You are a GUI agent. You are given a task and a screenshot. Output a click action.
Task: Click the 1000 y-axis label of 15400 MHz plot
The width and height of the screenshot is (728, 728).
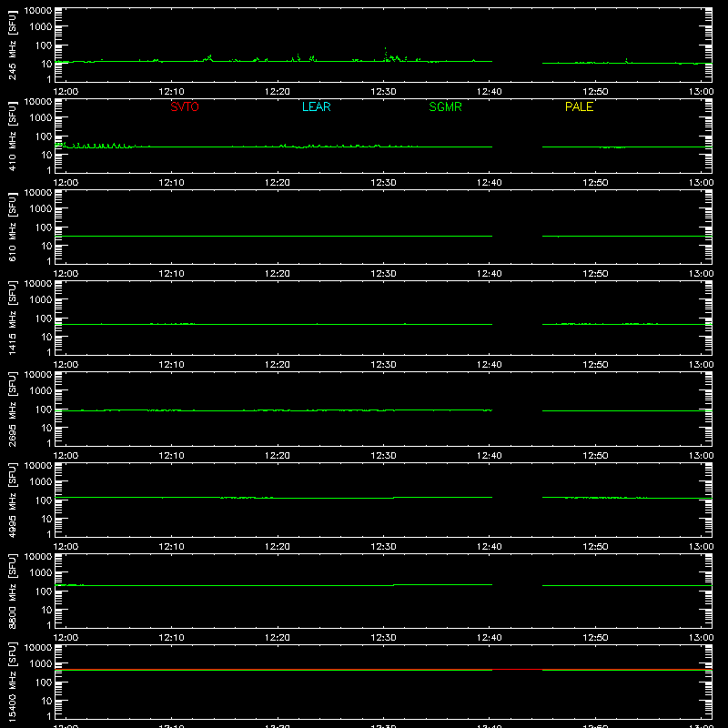(x=41, y=664)
